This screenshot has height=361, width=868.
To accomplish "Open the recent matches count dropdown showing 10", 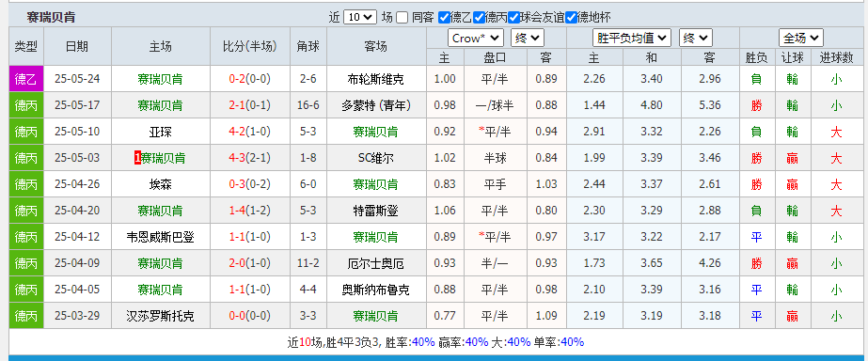I will tap(360, 17).
